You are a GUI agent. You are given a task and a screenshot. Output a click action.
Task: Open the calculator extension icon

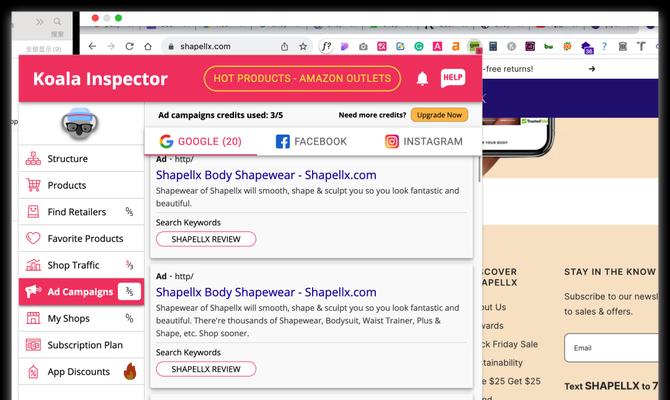493,46
